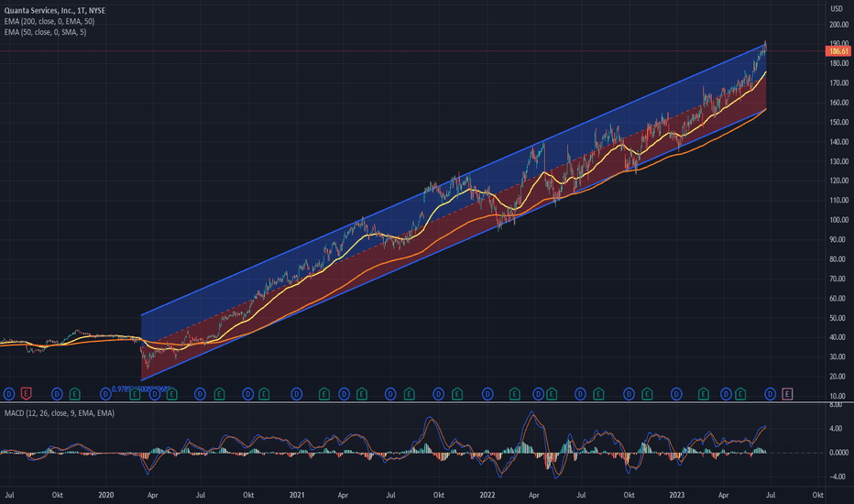Select the EMA 50 SMA 5 indicator legend

point(45,32)
